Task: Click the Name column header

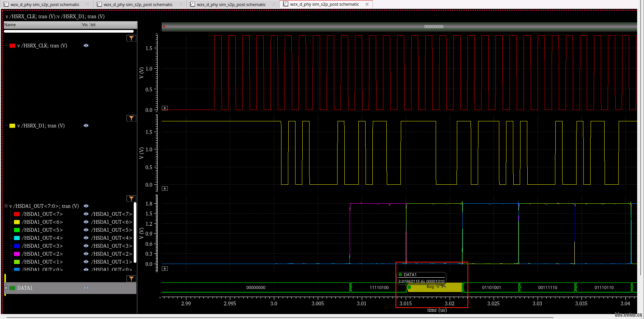Action: coord(42,25)
